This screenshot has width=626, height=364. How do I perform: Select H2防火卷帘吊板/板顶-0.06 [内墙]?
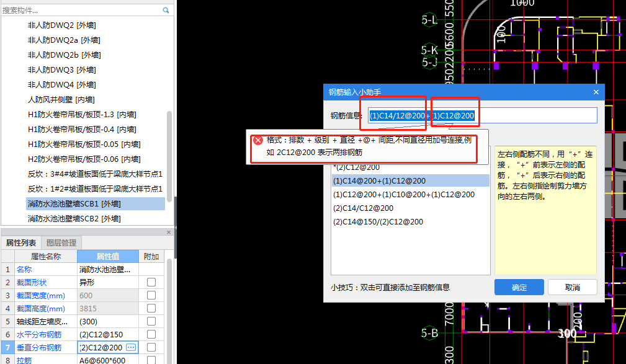click(84, 159)
